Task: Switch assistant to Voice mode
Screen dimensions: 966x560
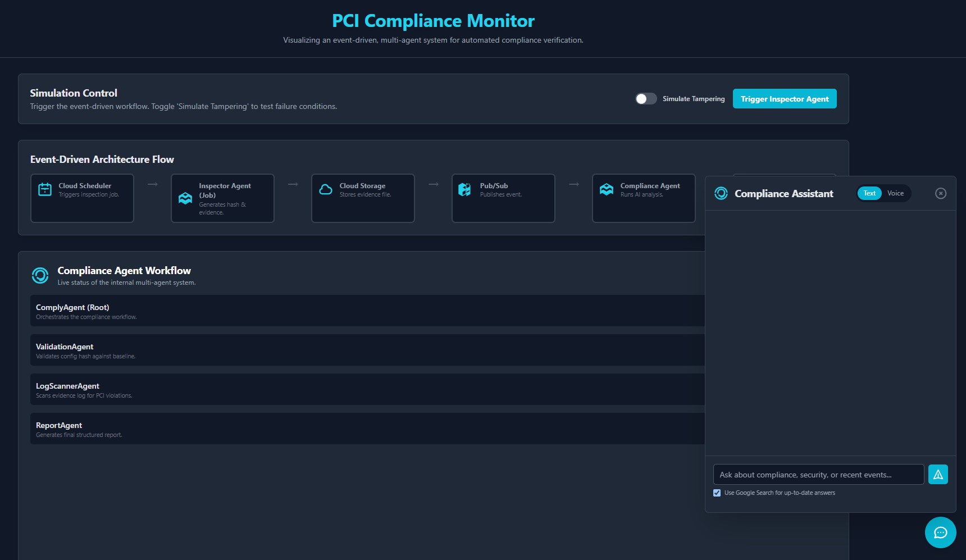Action: [x=895, y=193]
